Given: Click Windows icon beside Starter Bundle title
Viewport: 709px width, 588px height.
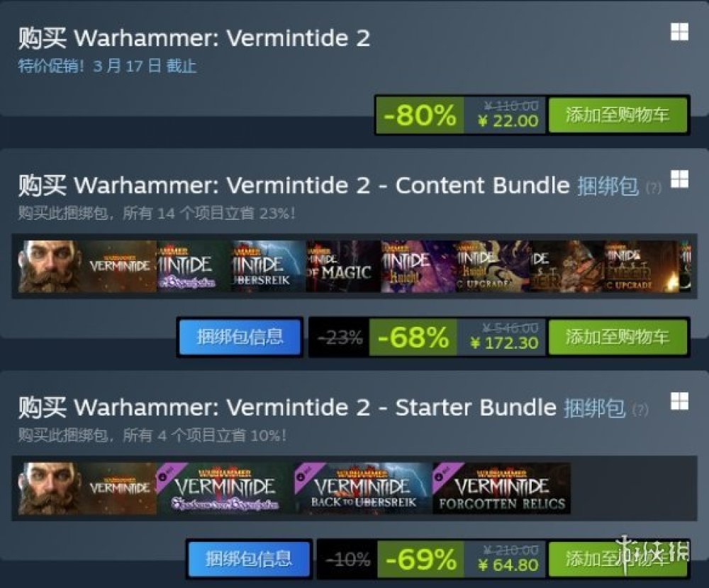Looking at the screenshot, I should click(x=679, y=401).
